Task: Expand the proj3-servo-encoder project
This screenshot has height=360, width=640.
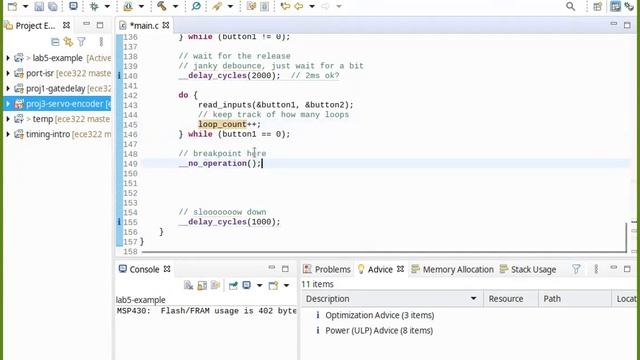Action: [8, 104]
